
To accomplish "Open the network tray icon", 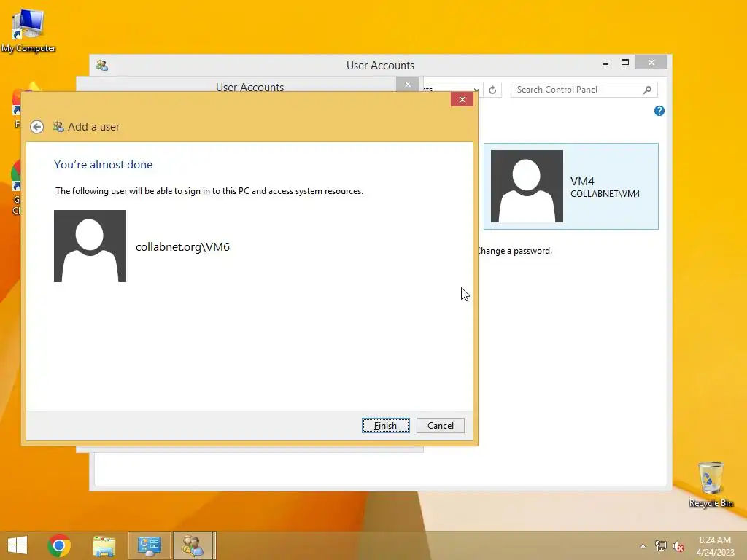I will (660, 546).
